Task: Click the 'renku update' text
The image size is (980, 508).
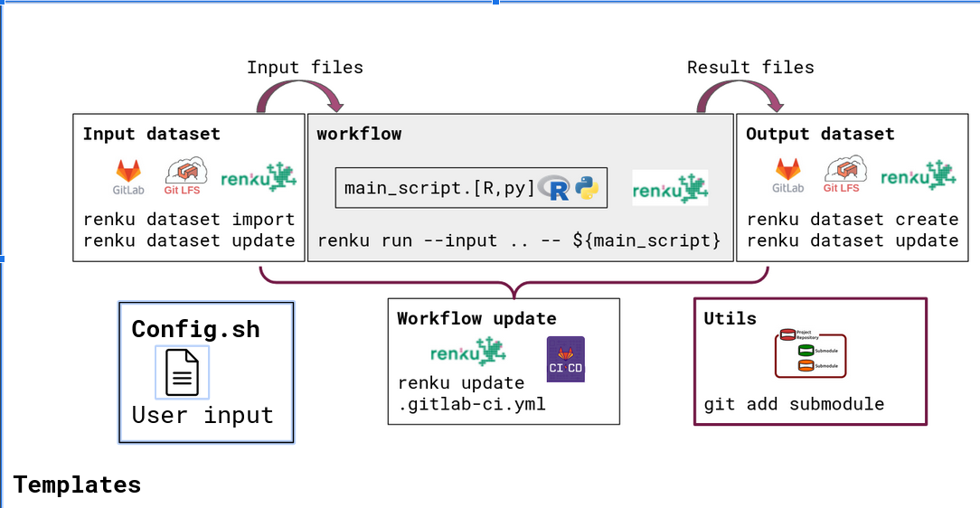Action: [461, 383]
